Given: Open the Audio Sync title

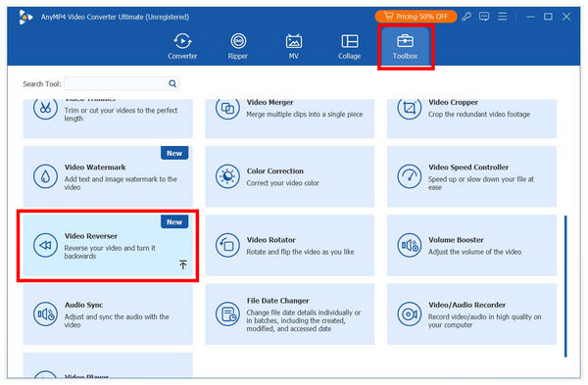Looking at the screenshot, I should 83,305.
